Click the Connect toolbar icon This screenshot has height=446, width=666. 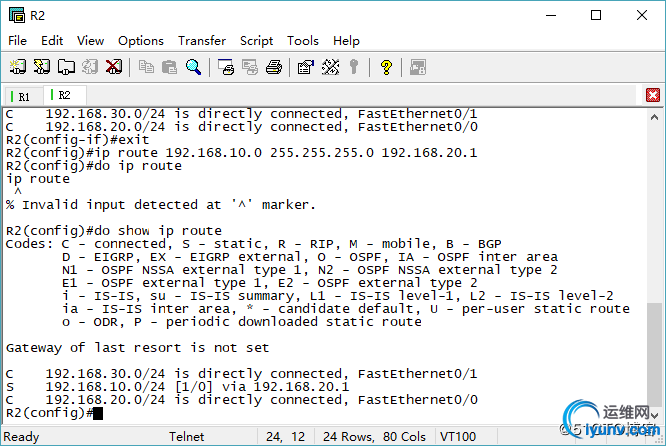pos(17,67)
